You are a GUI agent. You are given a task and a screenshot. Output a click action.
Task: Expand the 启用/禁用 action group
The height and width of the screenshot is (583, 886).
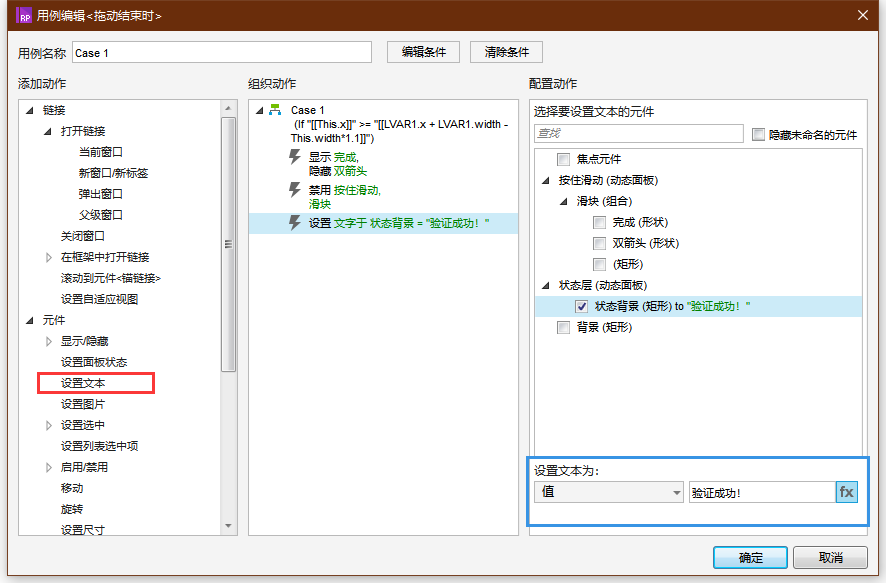coord(49,467)
